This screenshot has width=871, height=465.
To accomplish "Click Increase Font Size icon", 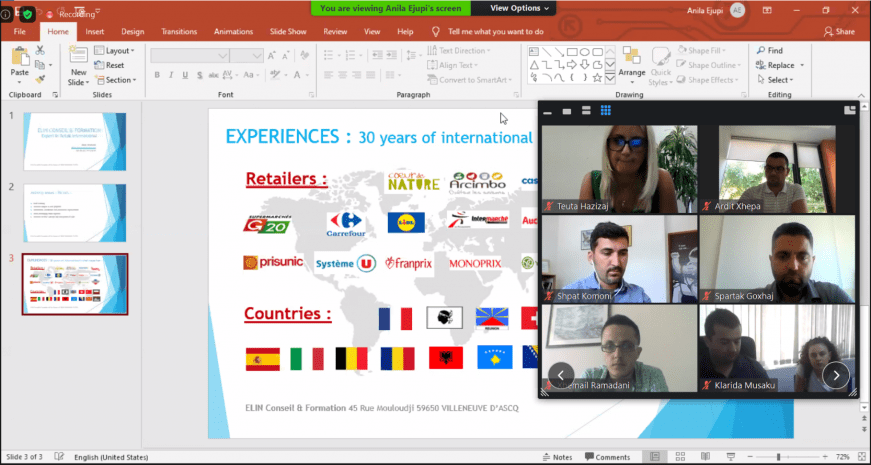I will click(272, 56).
